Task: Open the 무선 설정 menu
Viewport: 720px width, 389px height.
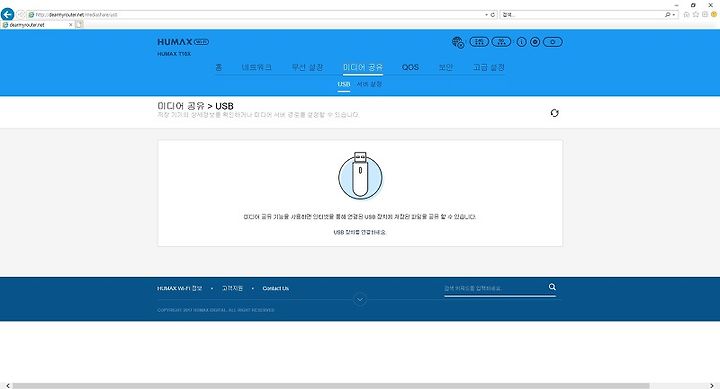Action: coord(307,67)
